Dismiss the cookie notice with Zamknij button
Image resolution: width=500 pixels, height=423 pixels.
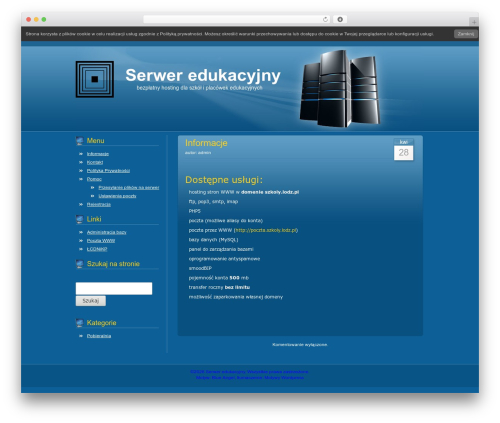pos(466,34)
